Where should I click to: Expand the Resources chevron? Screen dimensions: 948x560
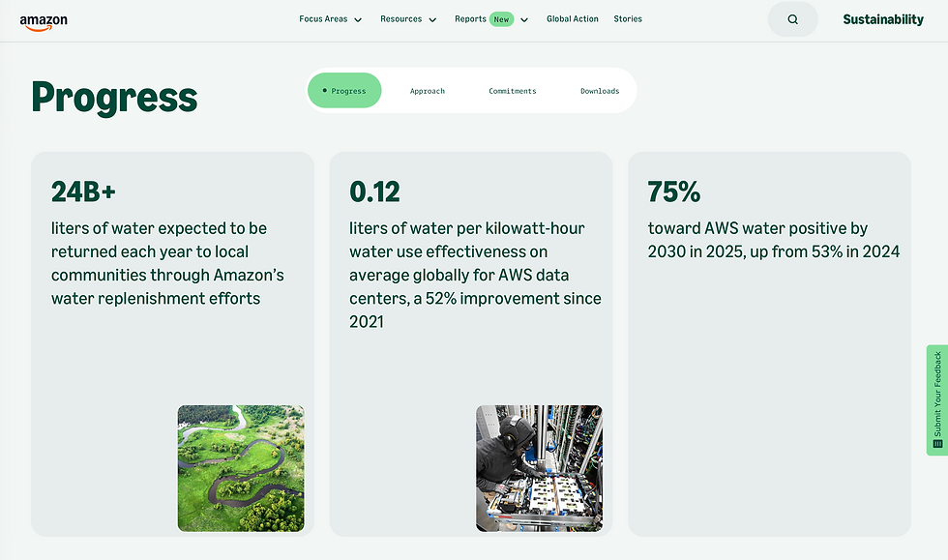pyautogui.click(x=432, y=20)
